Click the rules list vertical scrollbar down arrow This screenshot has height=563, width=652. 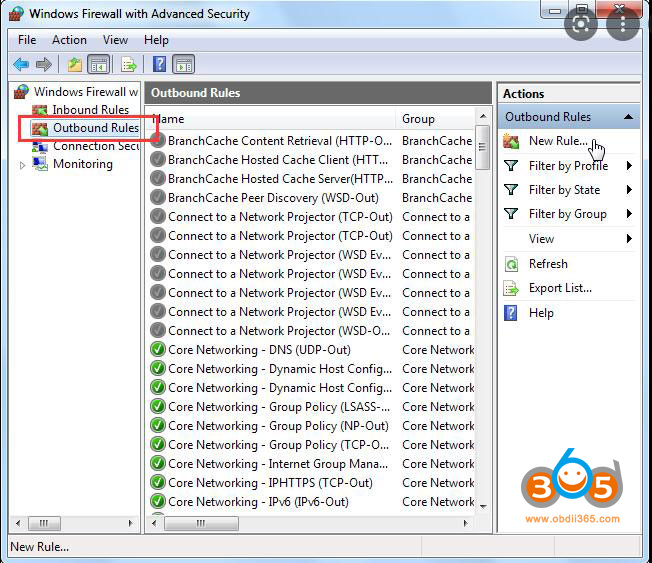pos(483,504)
